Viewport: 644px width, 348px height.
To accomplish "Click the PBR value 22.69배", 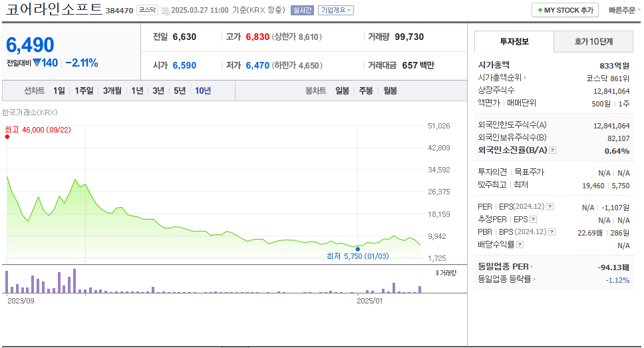I will coord(590,233).
